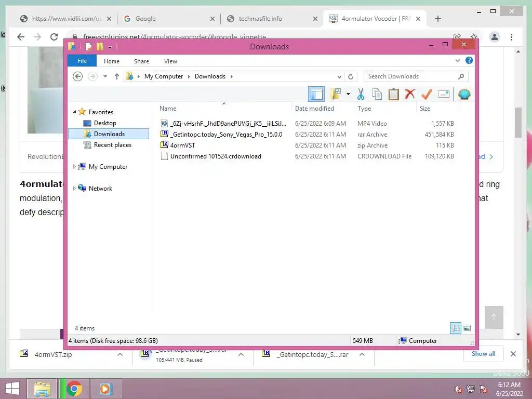This screenshot has height=399, width=532.
Task: Go back in Chrome browser
Action: coord(21,37)
